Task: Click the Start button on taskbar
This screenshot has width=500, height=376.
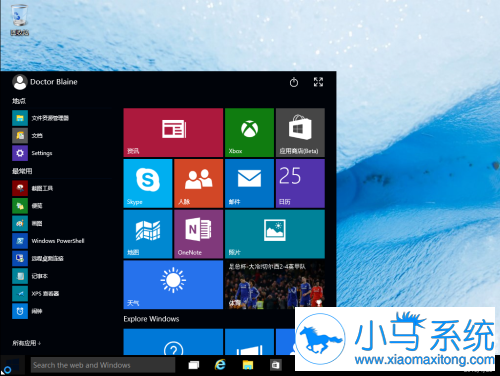Action: pyautogui.click(x=12, y=365)
